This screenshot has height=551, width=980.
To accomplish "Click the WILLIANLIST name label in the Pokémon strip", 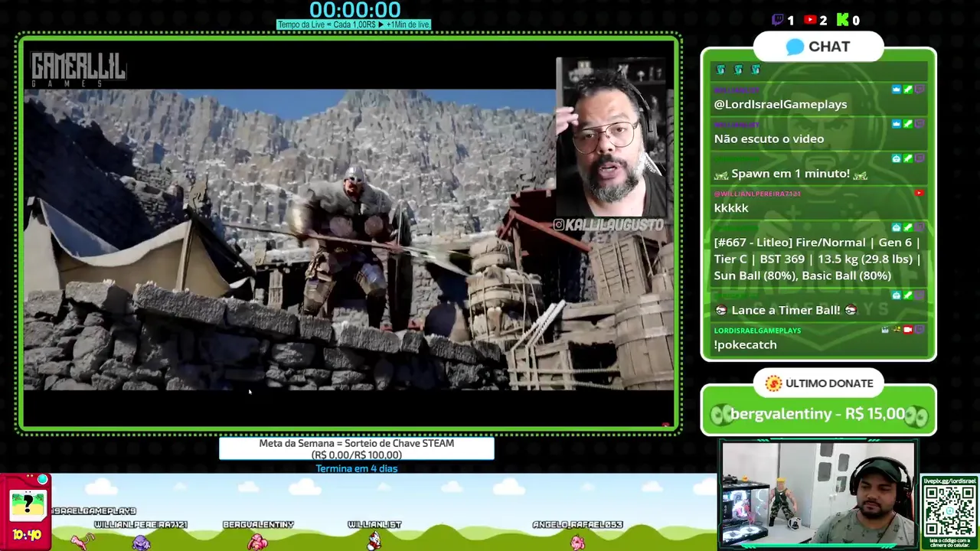I will (374, 525).
